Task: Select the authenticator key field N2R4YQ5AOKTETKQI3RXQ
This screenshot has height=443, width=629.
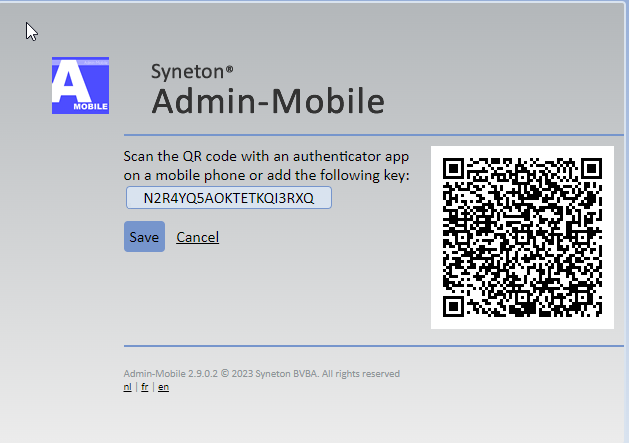Action: coord(229,198)
